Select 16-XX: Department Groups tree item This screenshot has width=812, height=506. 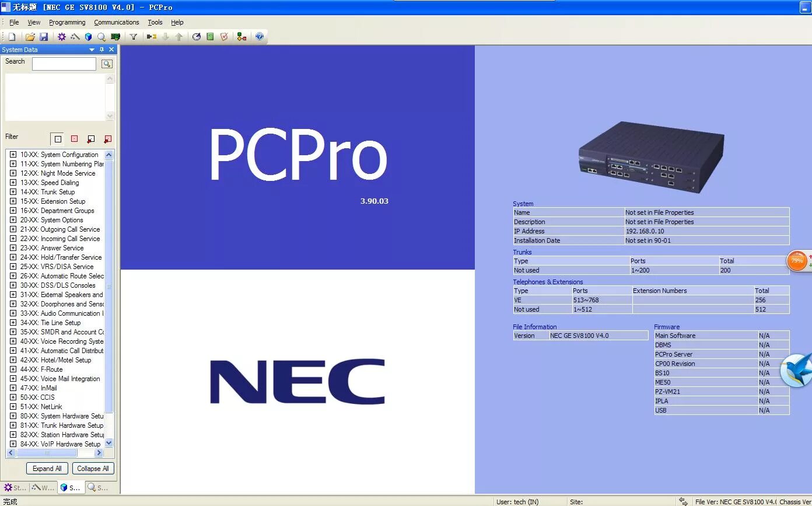pyautogui.click(x=57, y=211)
